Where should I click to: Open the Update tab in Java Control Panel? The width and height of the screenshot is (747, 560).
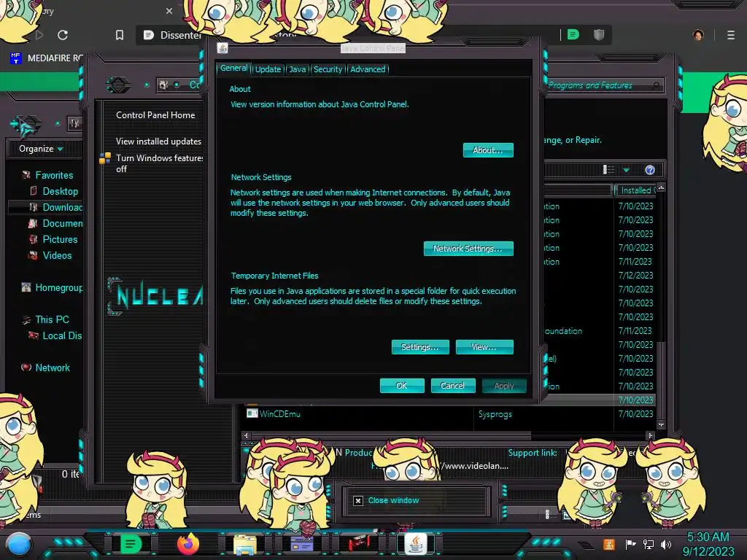point(268,69)
